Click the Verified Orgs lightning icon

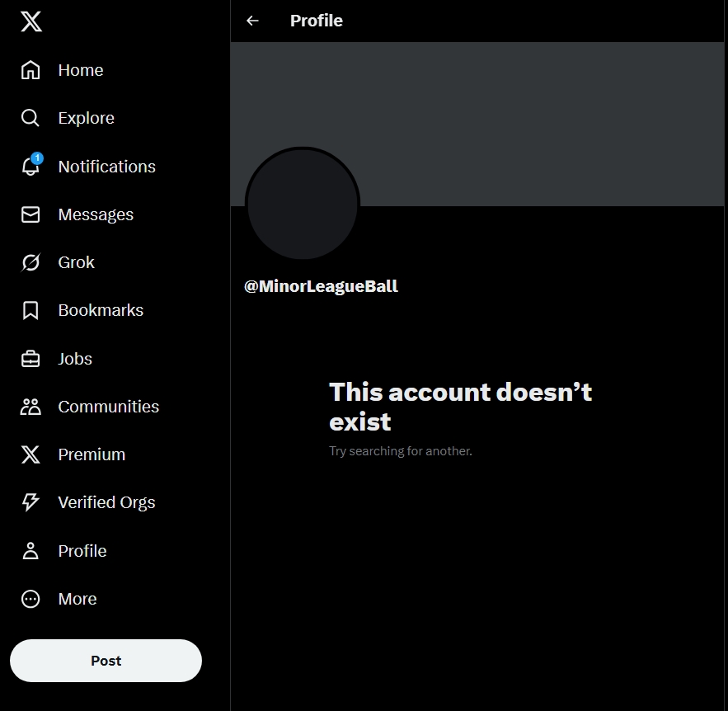click(x=31, y=502)
